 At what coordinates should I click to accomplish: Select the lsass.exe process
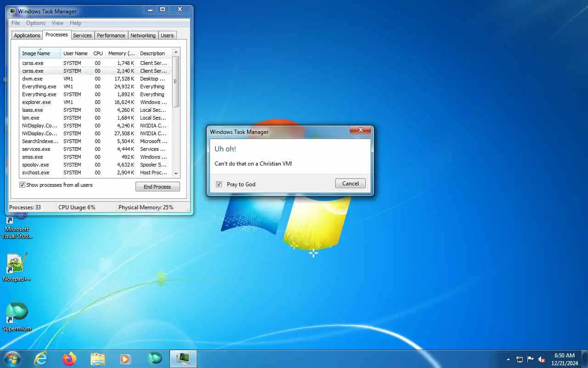(x=96, y=110)
